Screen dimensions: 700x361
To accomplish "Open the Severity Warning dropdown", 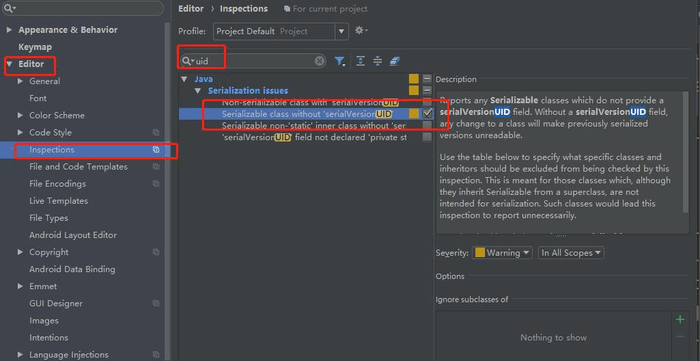I will click(503, 253).
